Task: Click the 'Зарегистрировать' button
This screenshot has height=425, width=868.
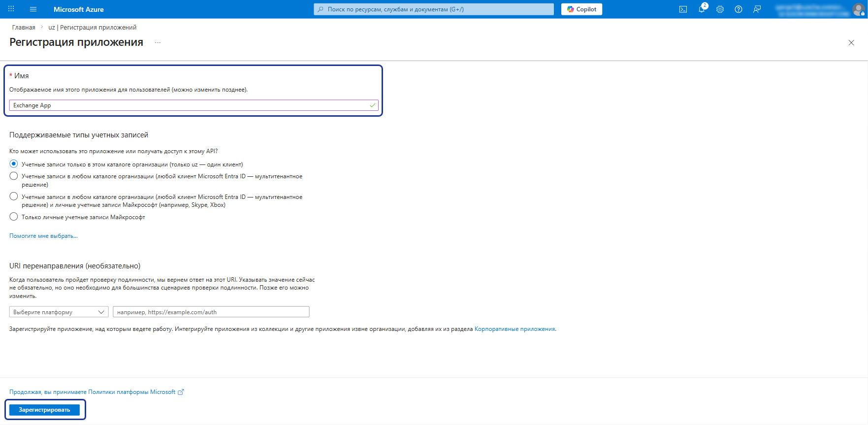Action: point(44,410)
